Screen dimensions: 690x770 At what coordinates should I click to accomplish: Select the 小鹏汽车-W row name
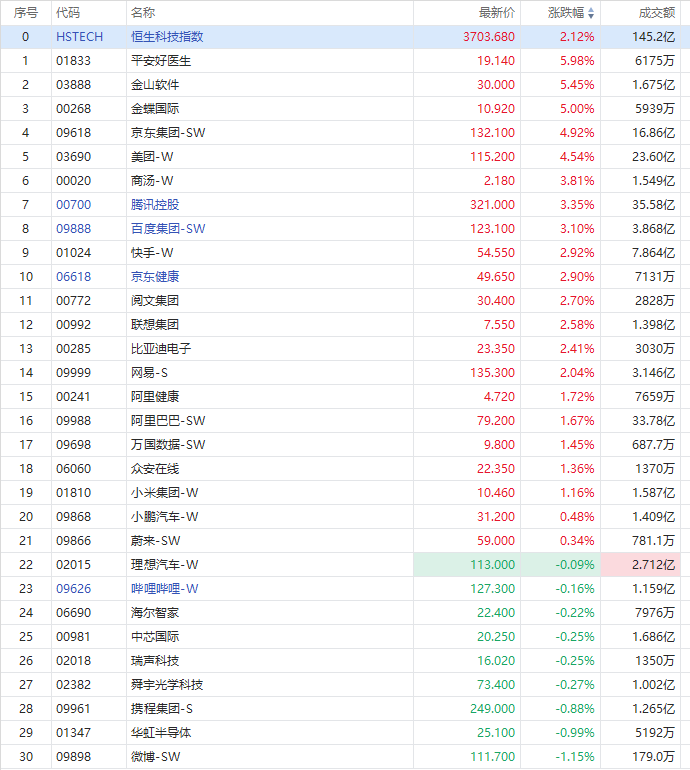click(x=165, y=517)
